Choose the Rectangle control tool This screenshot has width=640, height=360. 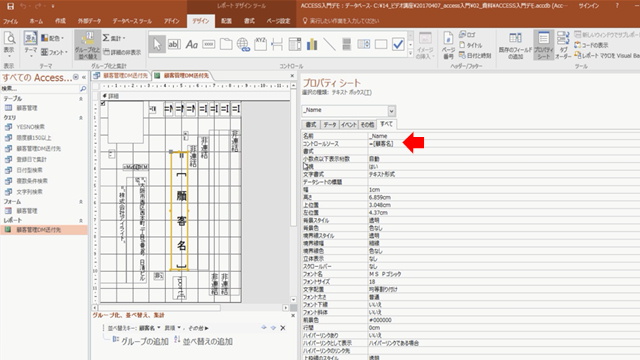380,44
